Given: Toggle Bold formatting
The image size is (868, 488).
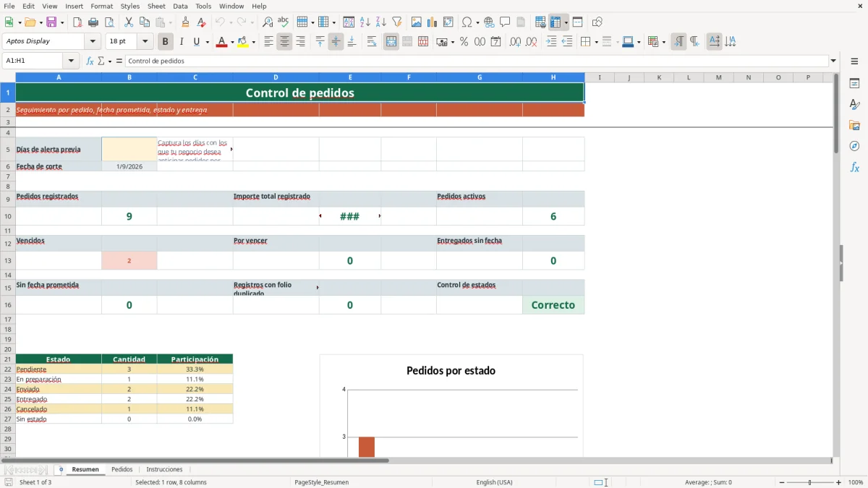Looking at the screenshot, I should [x=166, y=42].
